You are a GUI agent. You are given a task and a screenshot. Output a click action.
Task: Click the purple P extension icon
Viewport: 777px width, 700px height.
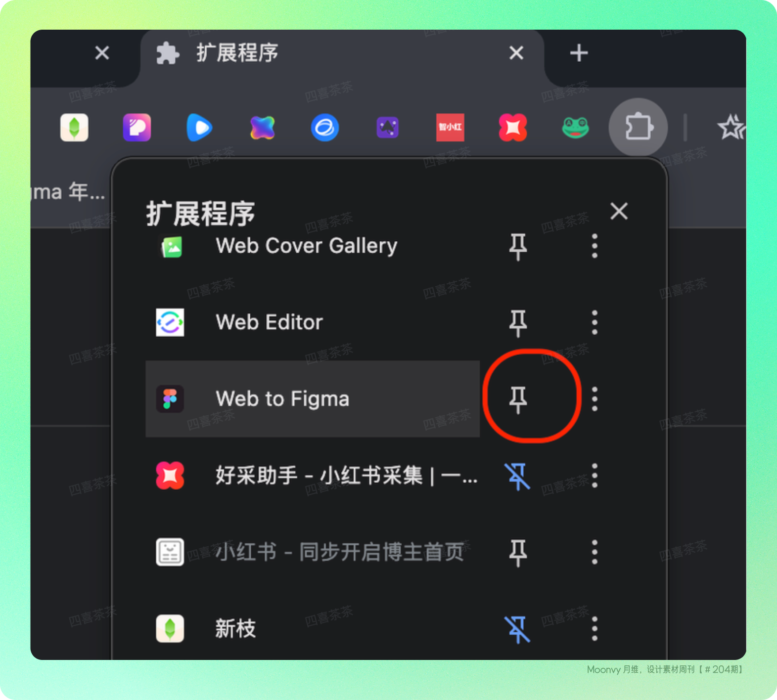(137, 128)
